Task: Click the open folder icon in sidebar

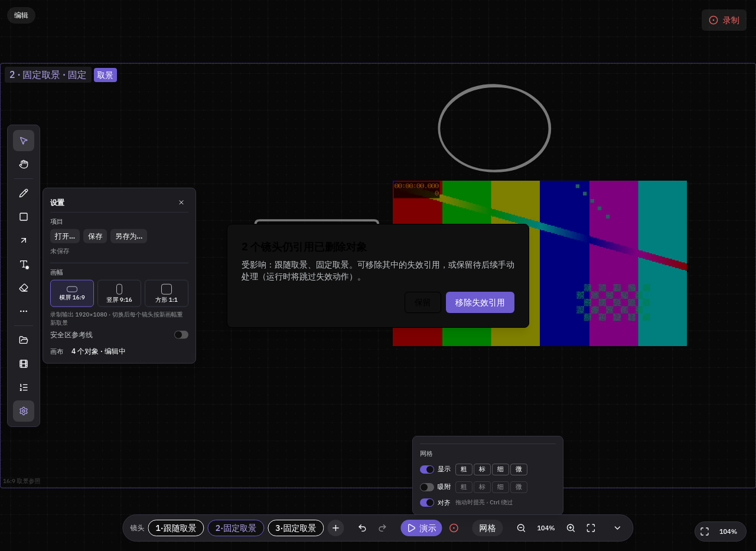Action: pos(24,340)
